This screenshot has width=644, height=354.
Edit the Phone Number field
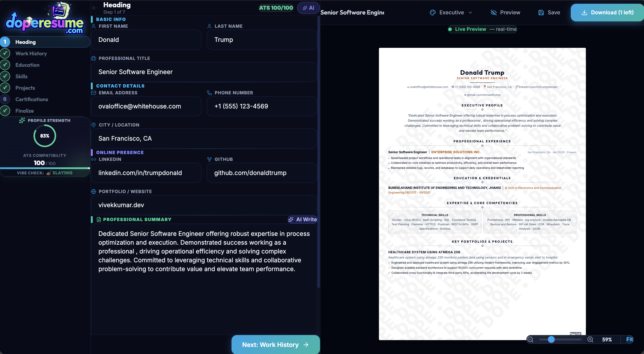point(262,106)
